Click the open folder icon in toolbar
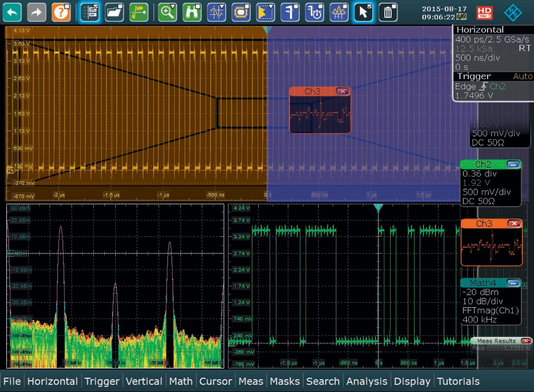 (x=114, y=12)
